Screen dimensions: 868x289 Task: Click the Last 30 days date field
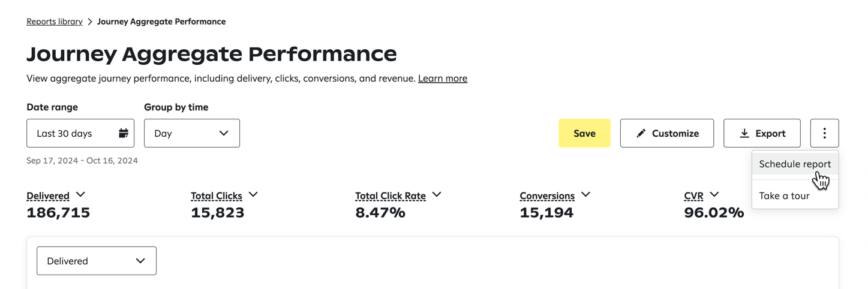tap(80, 133)
